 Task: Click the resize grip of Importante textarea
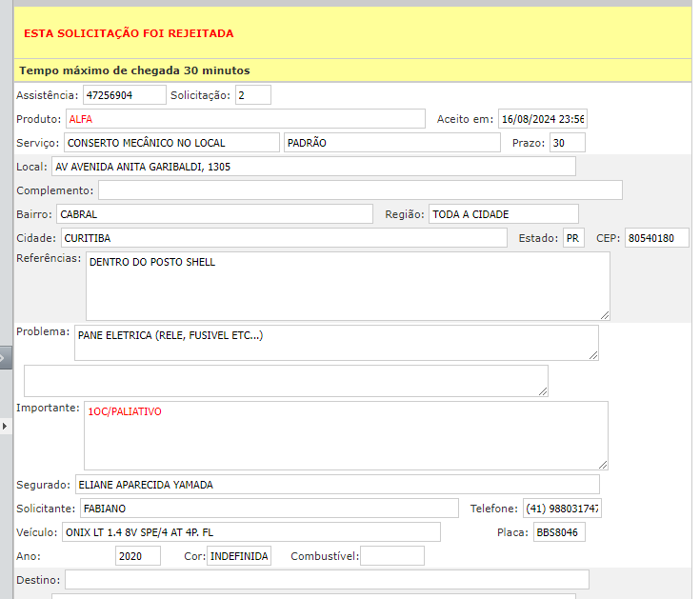(x=602, y=463)
